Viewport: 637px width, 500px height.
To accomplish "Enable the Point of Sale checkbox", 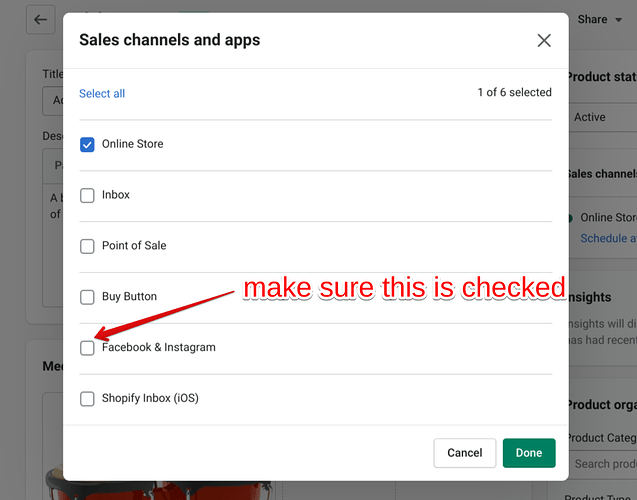I will (x=87, y=246).
